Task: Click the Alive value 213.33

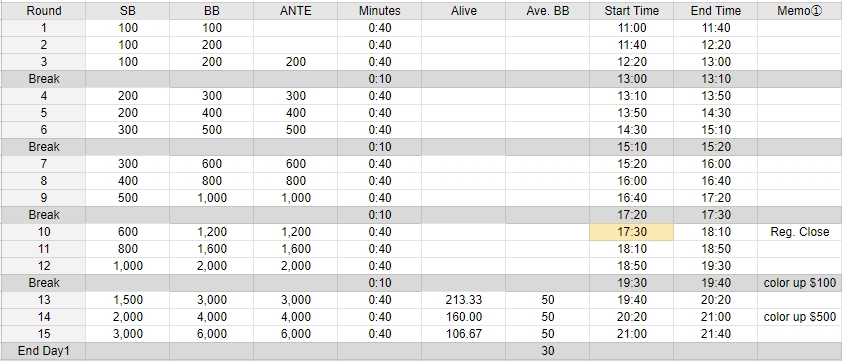Action: point(463,300)
